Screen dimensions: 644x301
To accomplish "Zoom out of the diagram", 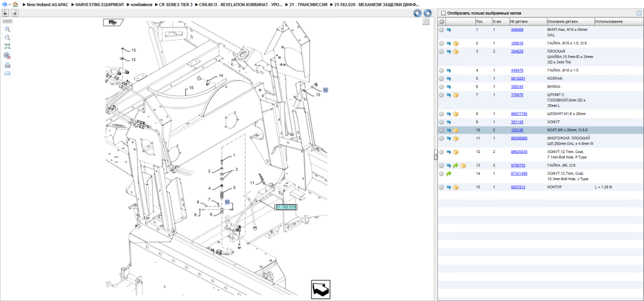I will click(7, 38).
